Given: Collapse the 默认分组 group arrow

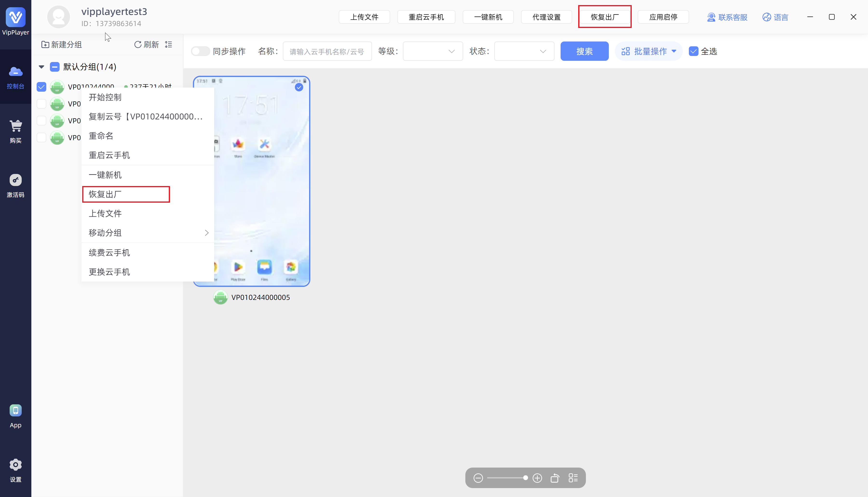Looking at the screenshot, I should click(42, 67).
